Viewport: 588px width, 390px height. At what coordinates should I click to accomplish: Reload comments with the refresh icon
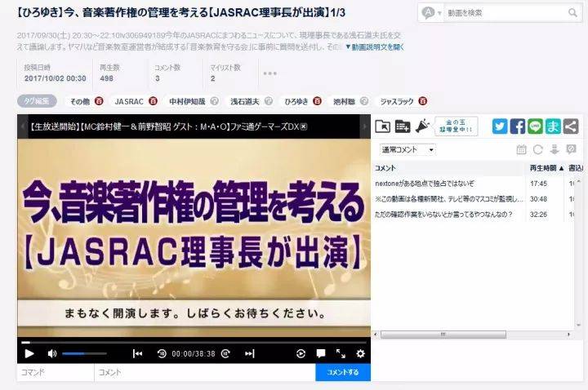tap(537, 149)
